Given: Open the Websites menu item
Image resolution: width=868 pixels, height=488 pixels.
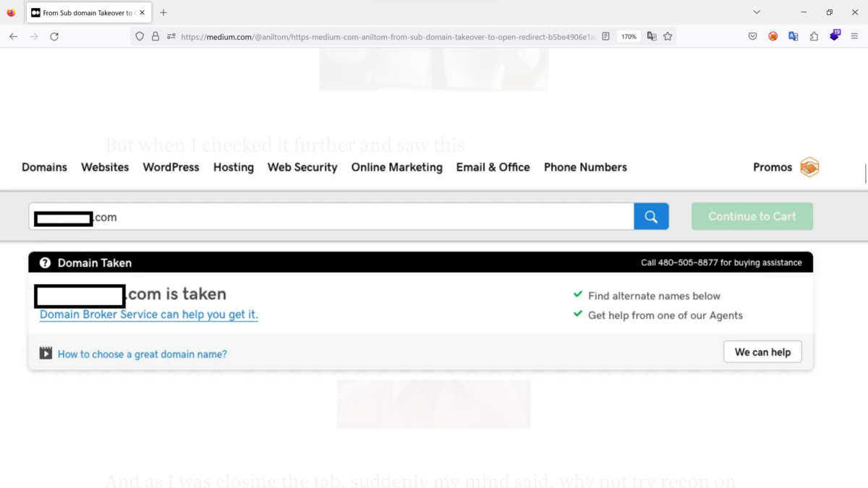Looking at the screenshot, I should [105, 167].
